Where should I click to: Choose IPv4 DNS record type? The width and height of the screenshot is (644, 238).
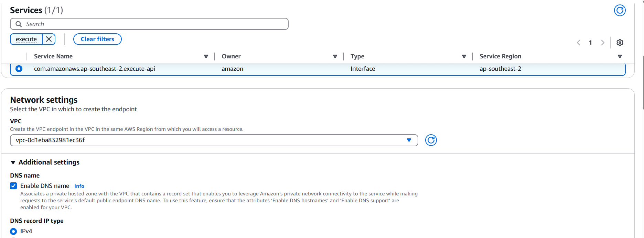[x=13, y=231]
